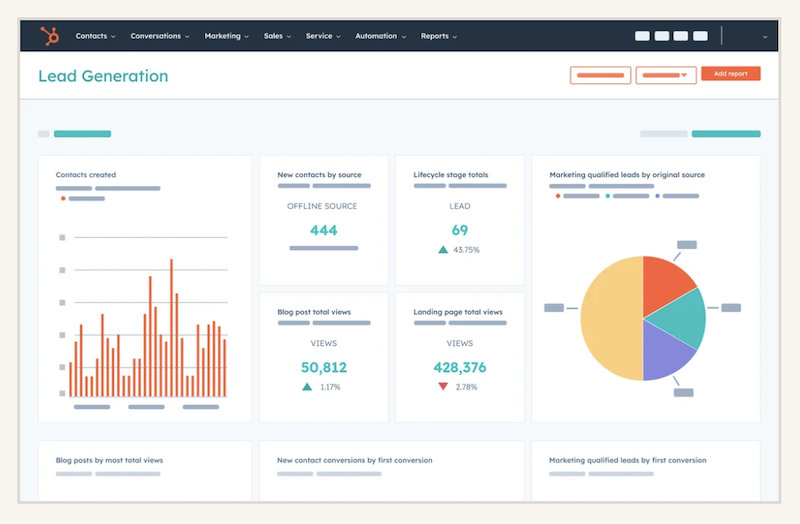
Task: Click the orange legend dot in Contacts created
Action: 63,199
